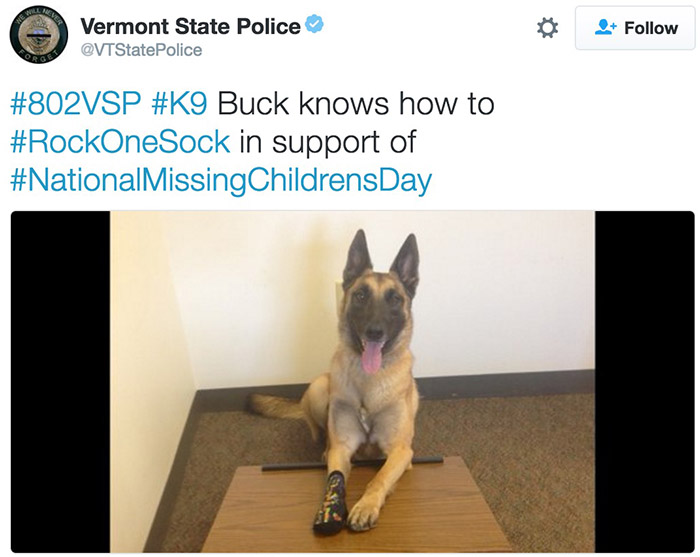Open the #NationalMissingChildrensDay hashtag

221,180
